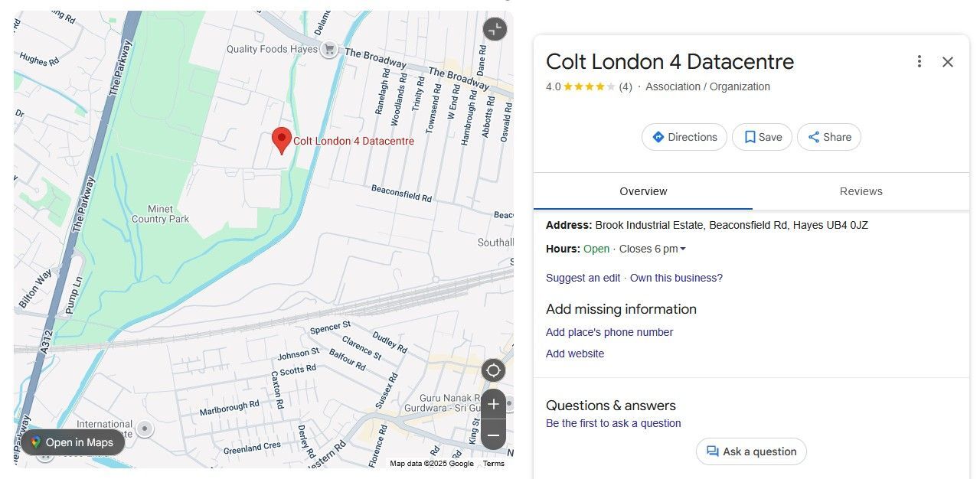Click the Quality Foods Hayes shopping cart icon
980x479 pixels.
click(329, 49)
